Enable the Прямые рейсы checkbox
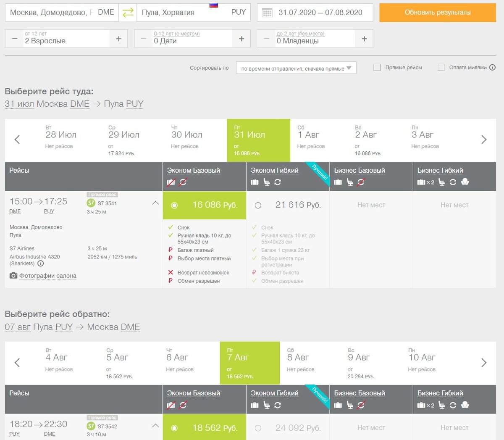This screenshot has height=440, width=504. pos(377,67)
